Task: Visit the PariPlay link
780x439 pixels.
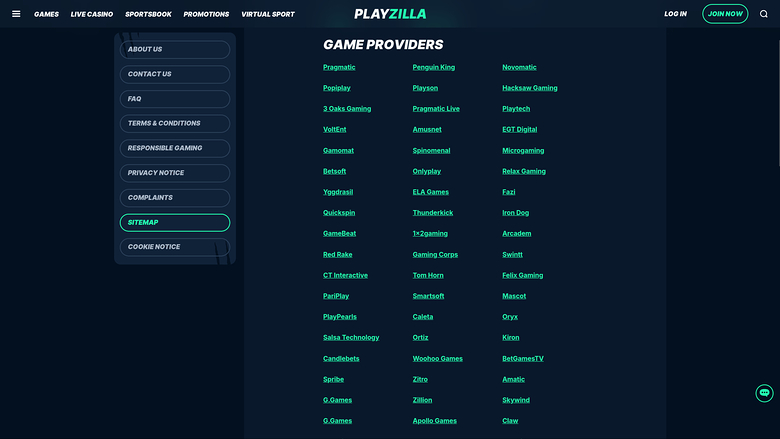Action: tap(336, 296)
